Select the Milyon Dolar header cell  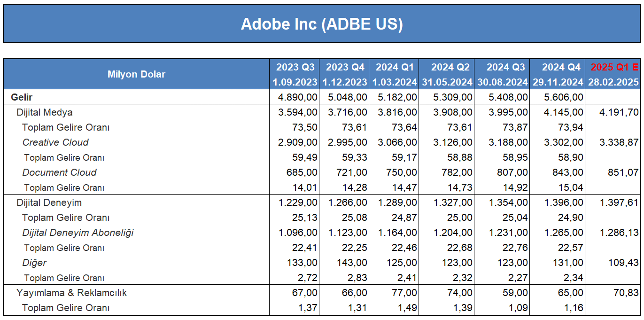136,74
